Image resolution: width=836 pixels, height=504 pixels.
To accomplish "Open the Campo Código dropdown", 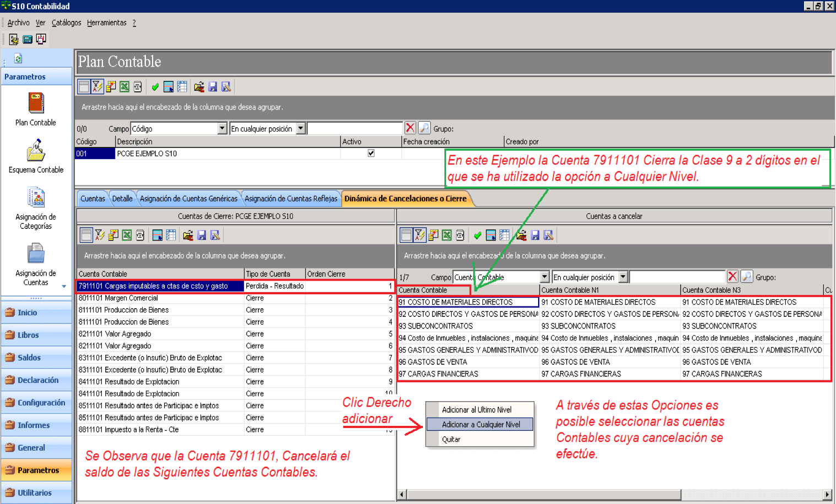I will click(222, 128).
